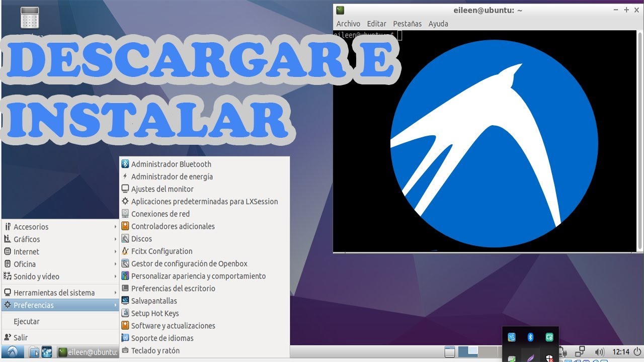Viewport: 644px width, 362px height.
Task: Click the Salvapantallas icon
Action: (126, 301)
